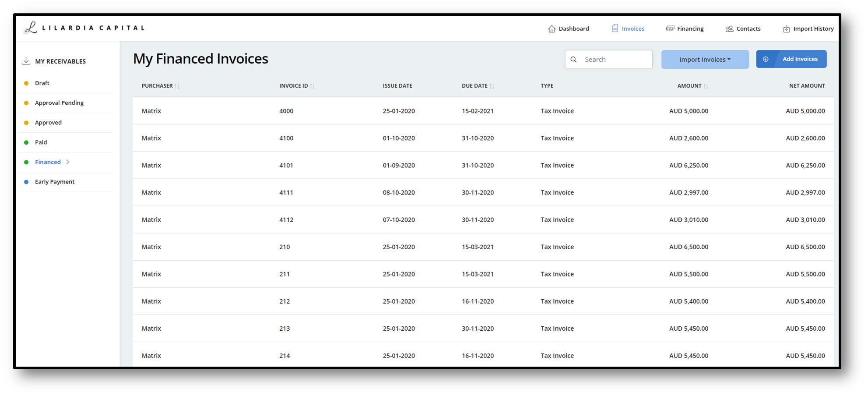This screenshot has width=868, height=396.
Task: Click the Add Invoices button
Action: [x=791, y=59]
